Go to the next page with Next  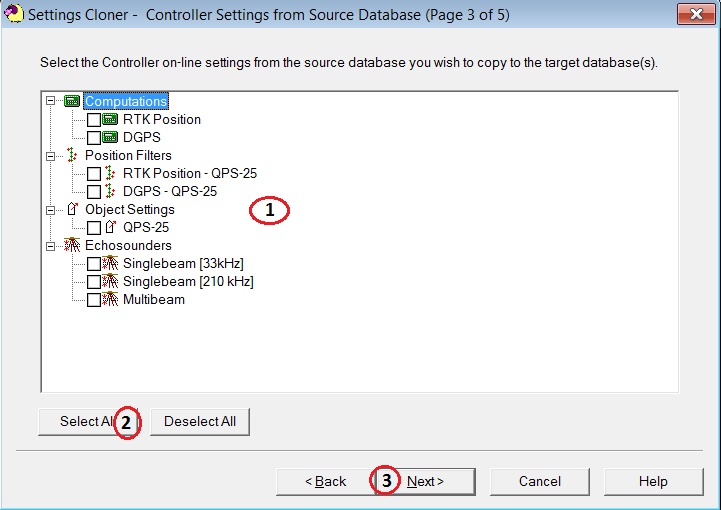[425, 481]
